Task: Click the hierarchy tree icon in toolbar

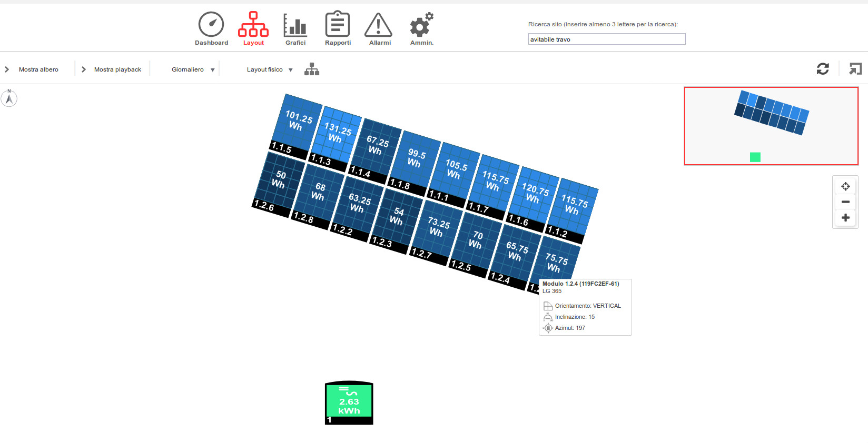Action: [x=312, y=69]
